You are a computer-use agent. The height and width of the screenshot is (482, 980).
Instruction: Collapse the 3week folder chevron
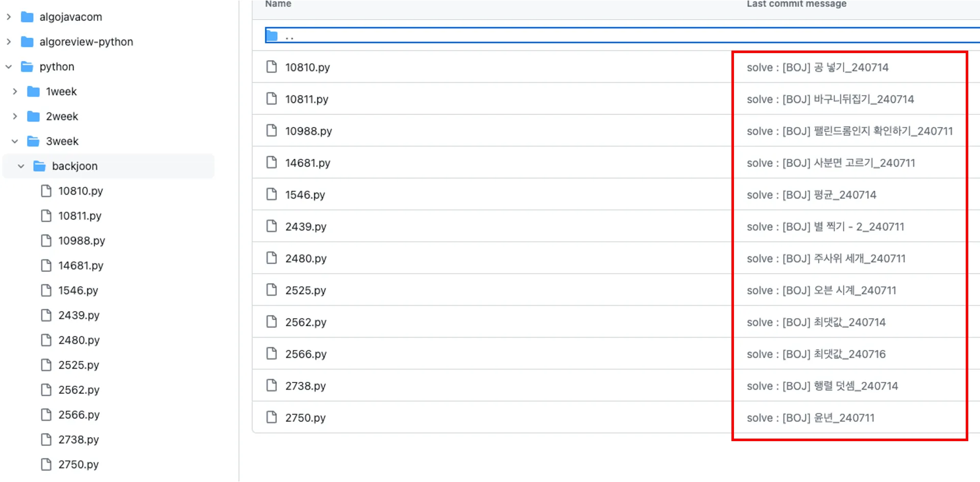coord(15,141)
